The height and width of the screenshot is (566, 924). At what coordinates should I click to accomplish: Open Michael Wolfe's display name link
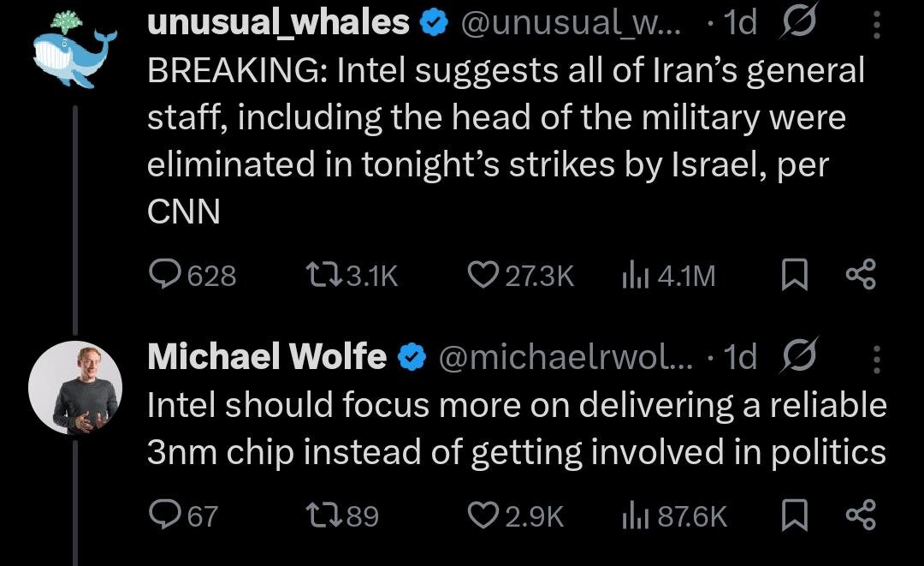coord(267,356)
